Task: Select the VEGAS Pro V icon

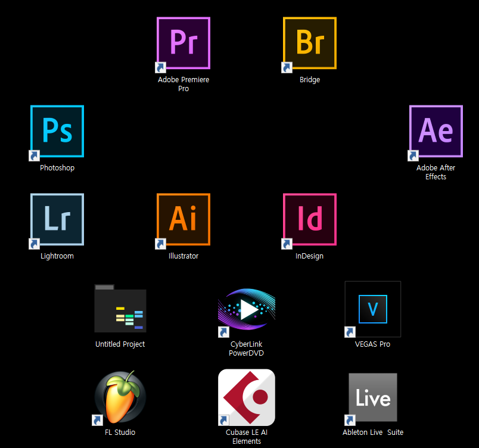Action: tap(373, 309)
